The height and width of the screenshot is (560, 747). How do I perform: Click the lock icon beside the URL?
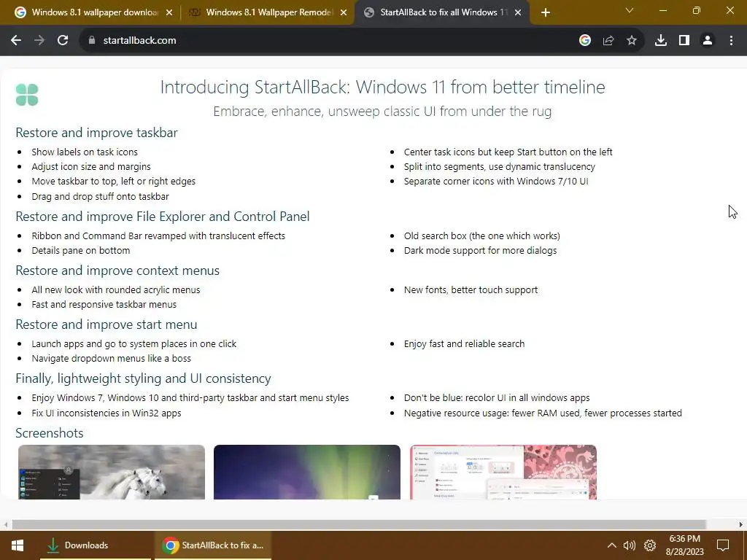coord(92,41)
